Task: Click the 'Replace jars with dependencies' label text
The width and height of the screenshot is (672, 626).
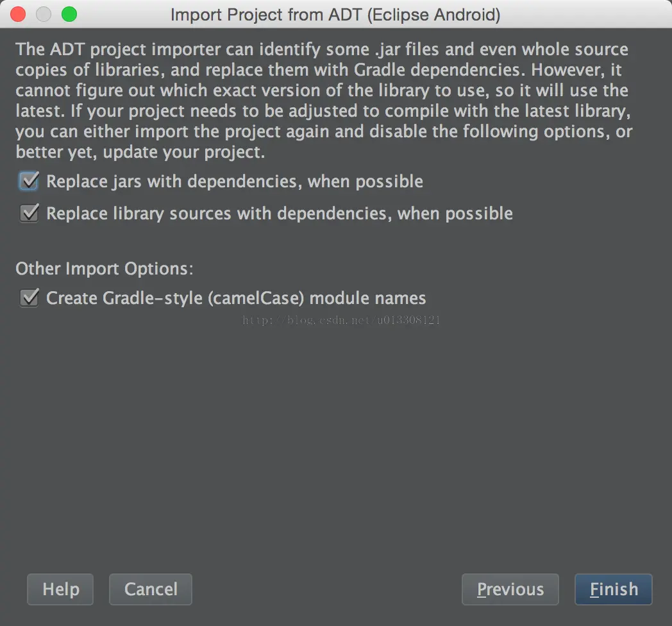Action: coord(235,182)
